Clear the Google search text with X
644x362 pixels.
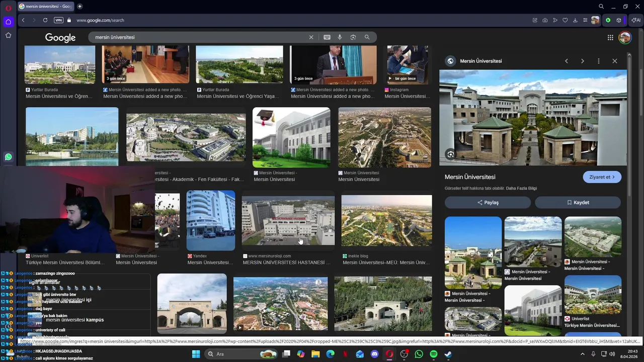[x=311, y=37]
